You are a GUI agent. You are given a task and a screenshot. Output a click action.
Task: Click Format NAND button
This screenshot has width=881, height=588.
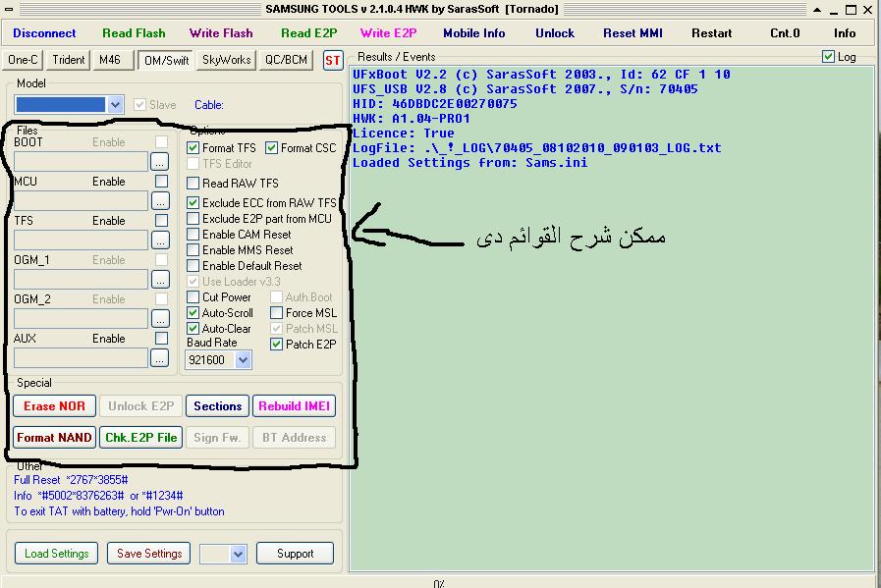tap(54, 438)
